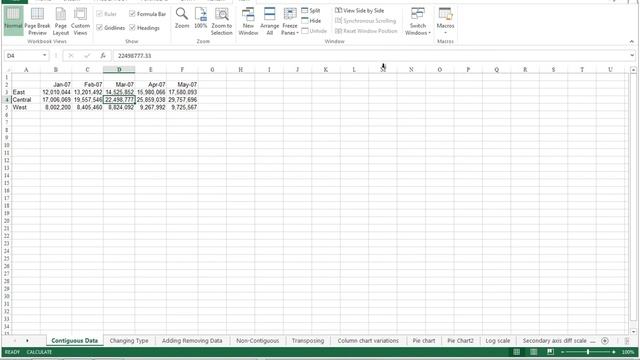Select column B header

(x=56, y=70)
